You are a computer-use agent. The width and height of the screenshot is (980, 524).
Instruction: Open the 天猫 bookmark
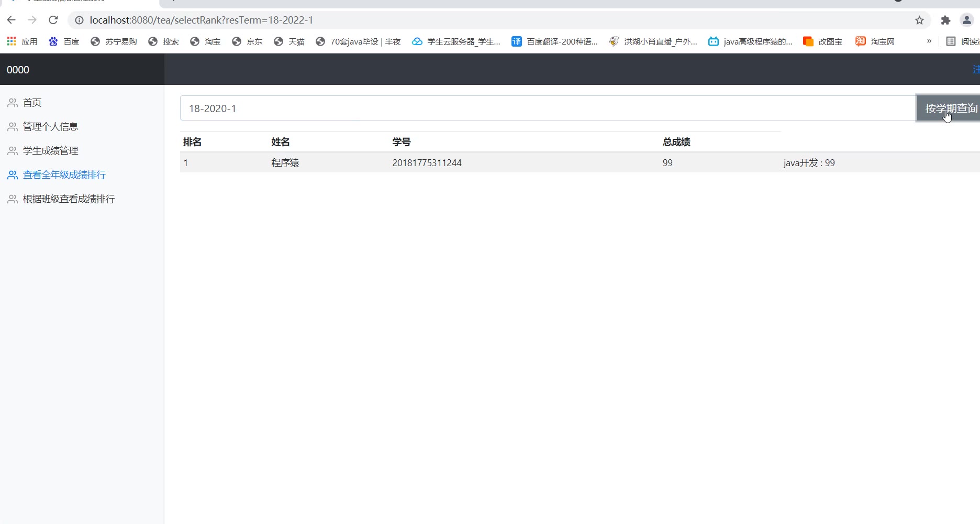(289, 41)
